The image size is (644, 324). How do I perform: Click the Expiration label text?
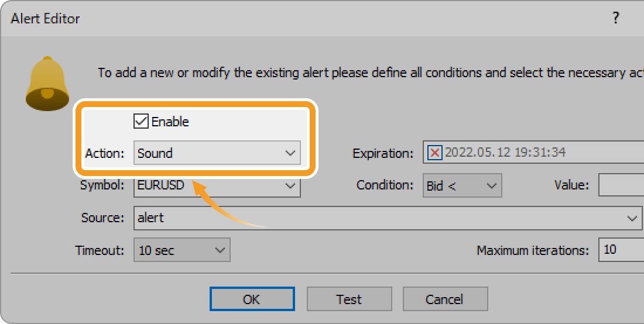383,154
